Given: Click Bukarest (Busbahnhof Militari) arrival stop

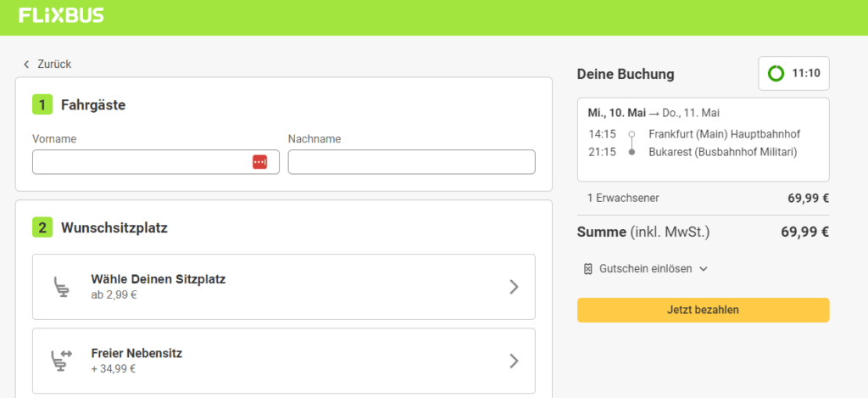Looking at the screenshot, I should click(723, 152).
